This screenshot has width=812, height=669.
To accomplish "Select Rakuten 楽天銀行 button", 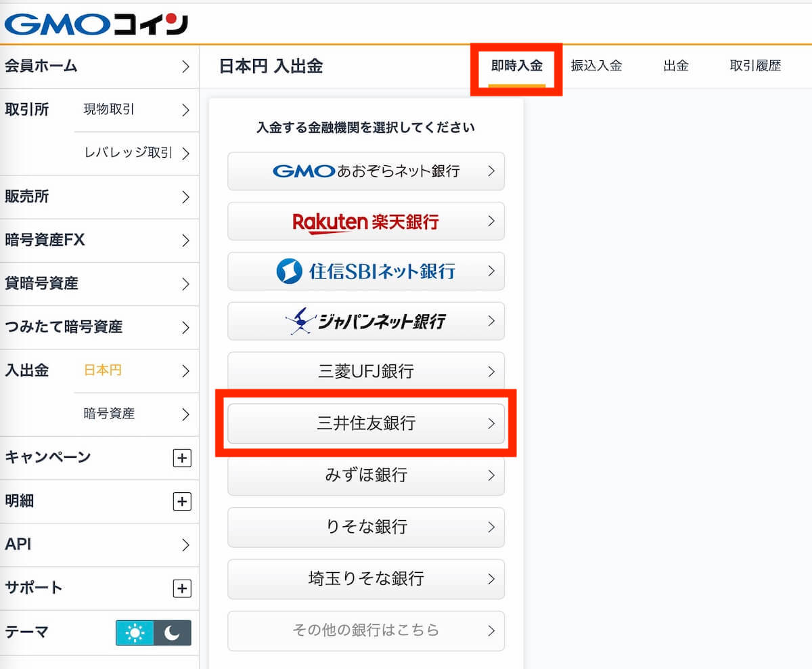I will (x=366, y=221).
